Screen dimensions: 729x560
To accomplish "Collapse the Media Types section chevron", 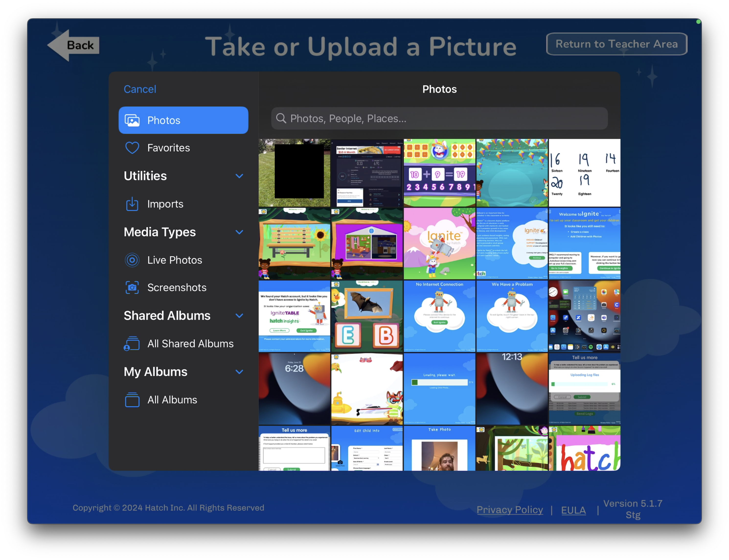I will coord(239,232).
